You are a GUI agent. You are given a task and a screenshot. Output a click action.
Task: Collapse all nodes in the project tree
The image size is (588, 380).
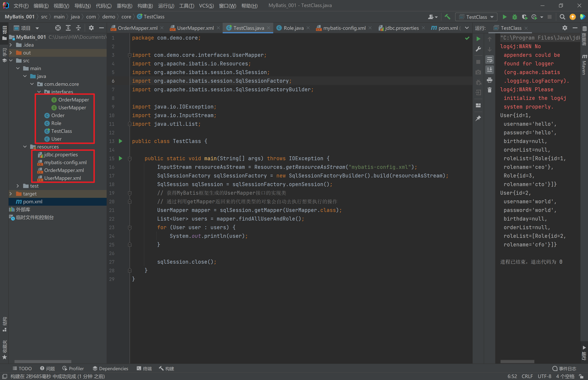pos(78,28)
